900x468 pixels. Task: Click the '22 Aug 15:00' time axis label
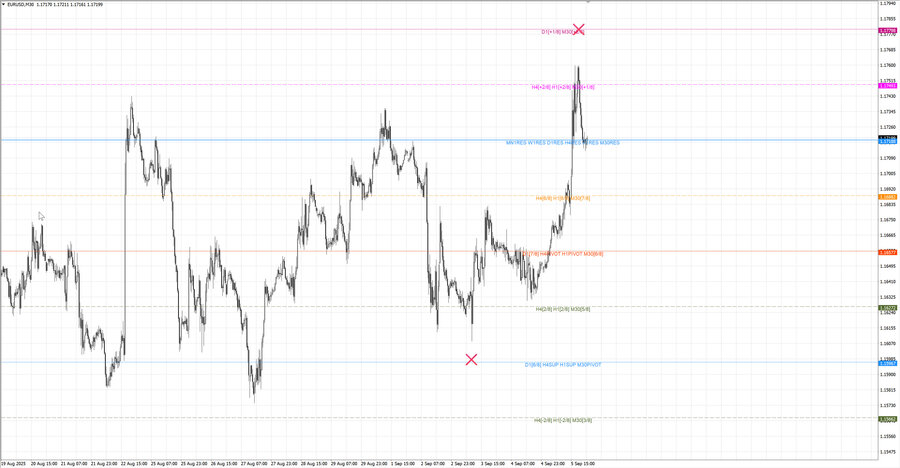coord(134,463)
